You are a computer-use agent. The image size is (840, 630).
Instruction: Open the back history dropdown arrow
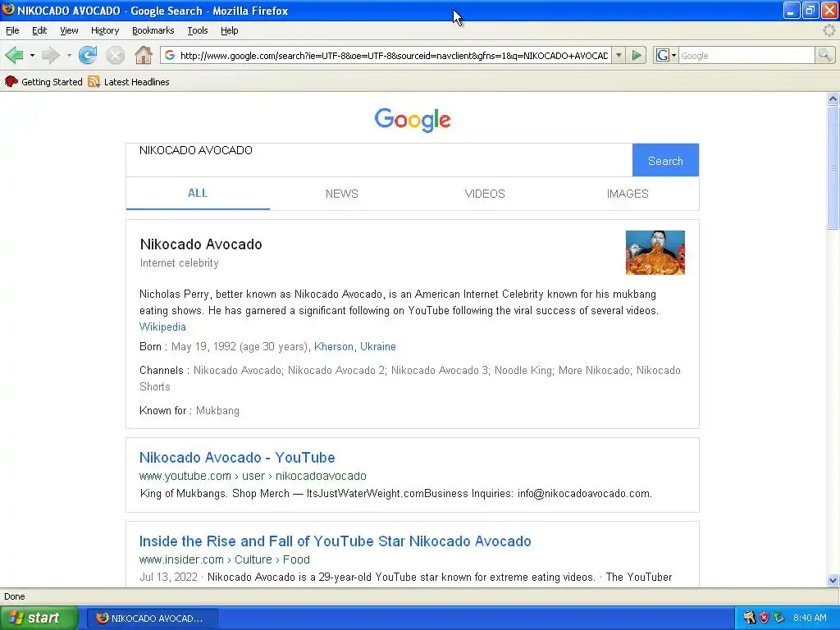click(x=32, y=55)
